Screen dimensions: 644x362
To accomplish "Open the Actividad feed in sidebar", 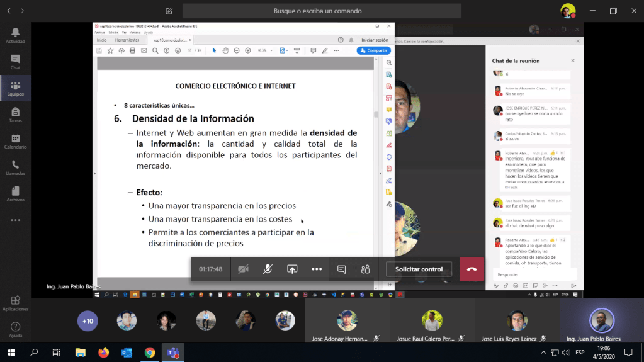I will click(15, 35).
